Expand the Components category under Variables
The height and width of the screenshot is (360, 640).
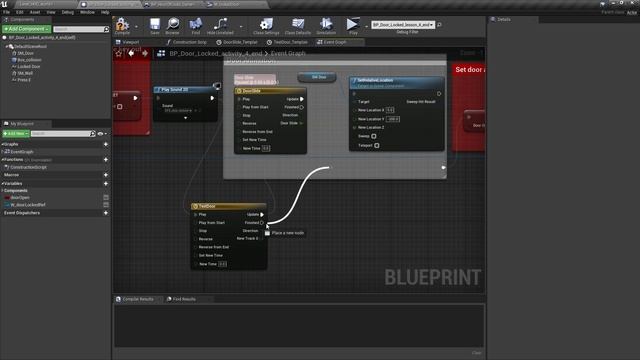(2, 191)
